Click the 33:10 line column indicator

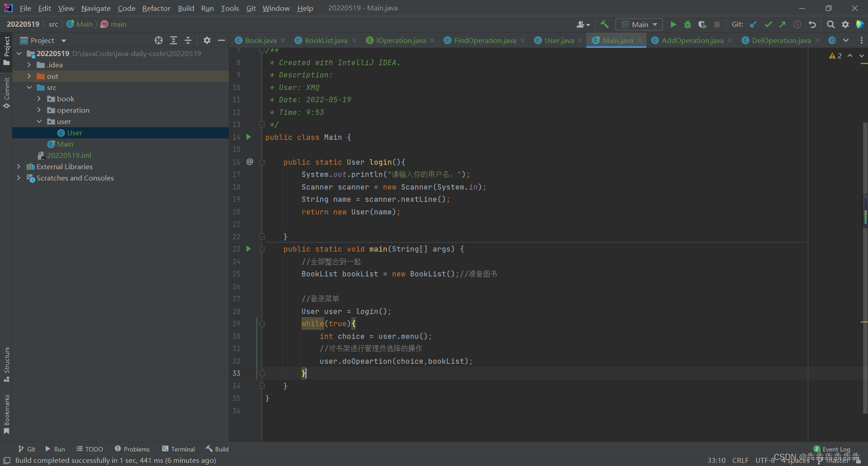click(x=717, y=460)
